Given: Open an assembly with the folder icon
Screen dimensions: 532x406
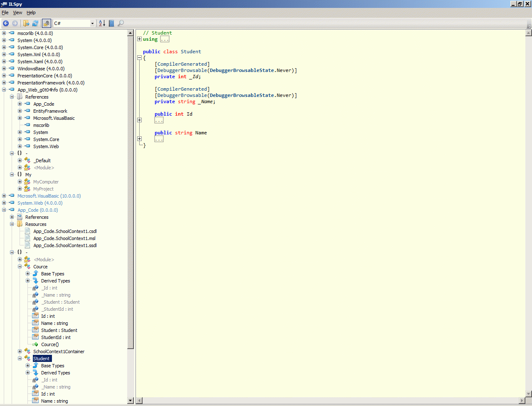Looking at the screenshot, I should click(x=26, y=23).
